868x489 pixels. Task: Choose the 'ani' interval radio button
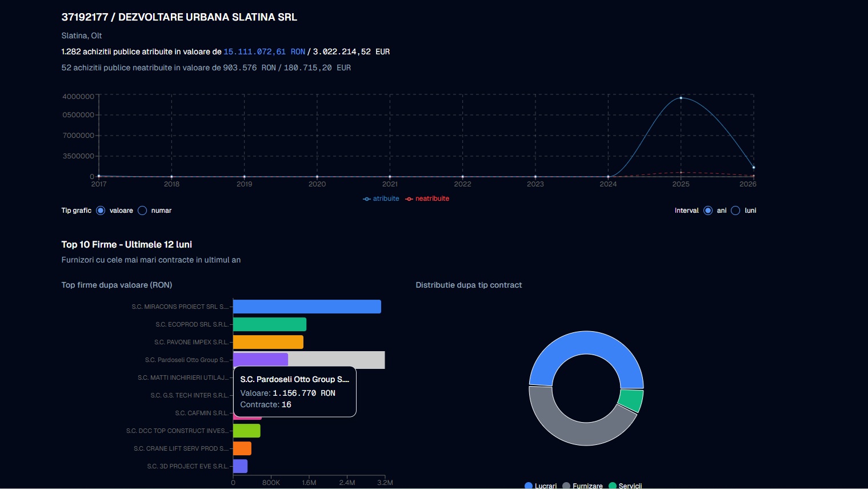(x=707, y=210)
